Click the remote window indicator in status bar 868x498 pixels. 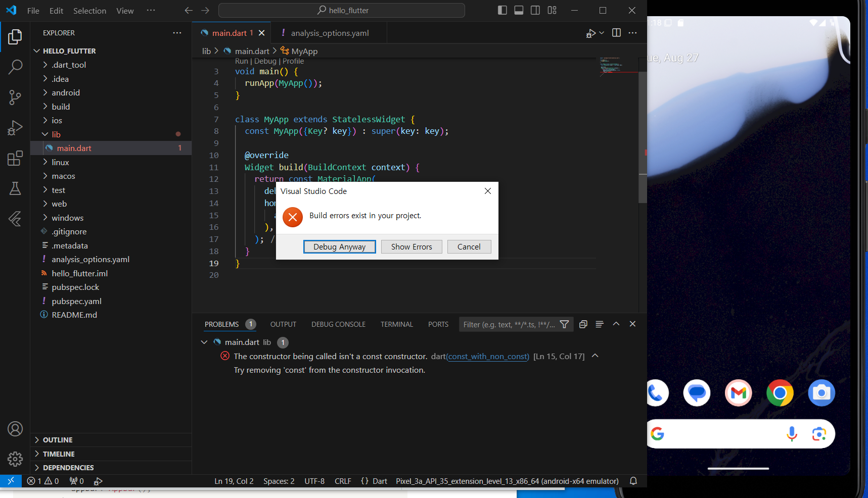(11, 481)
